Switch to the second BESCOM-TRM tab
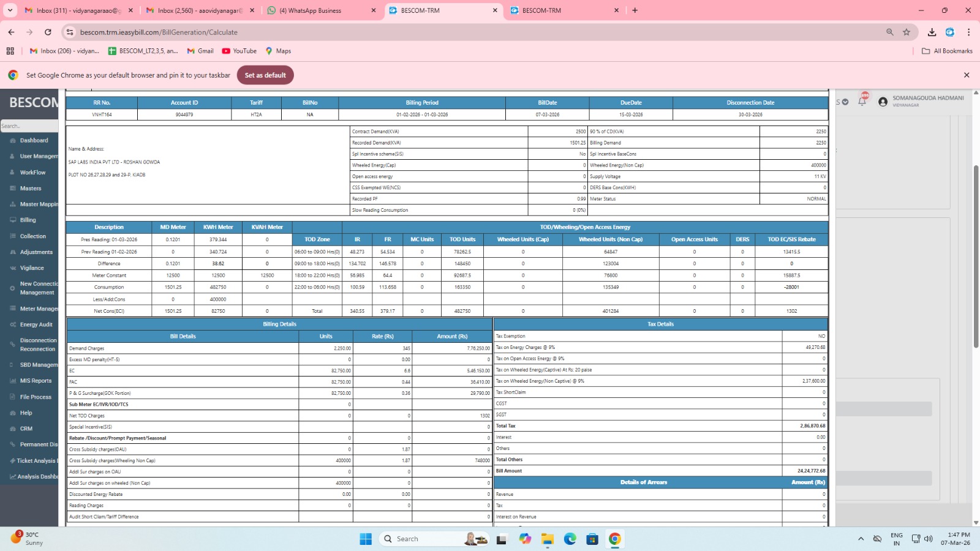Image resolution: width=980 pixels, height=551 pixels. [563, 10]
